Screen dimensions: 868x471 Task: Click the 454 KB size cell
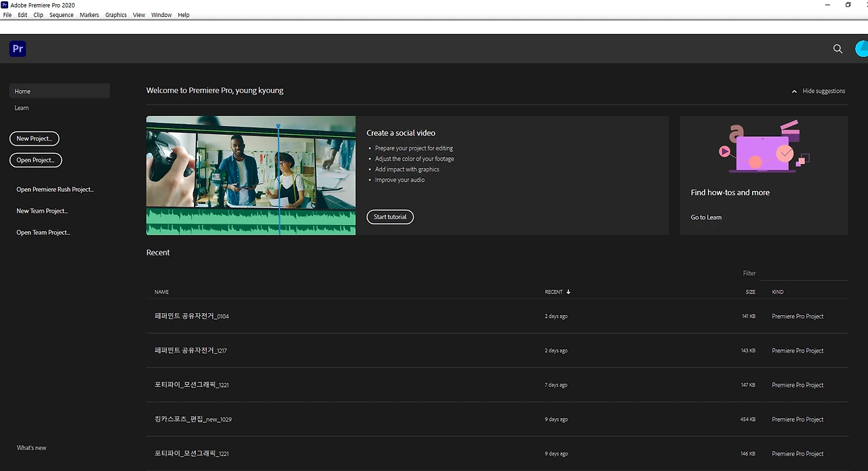tap(748, 419)
